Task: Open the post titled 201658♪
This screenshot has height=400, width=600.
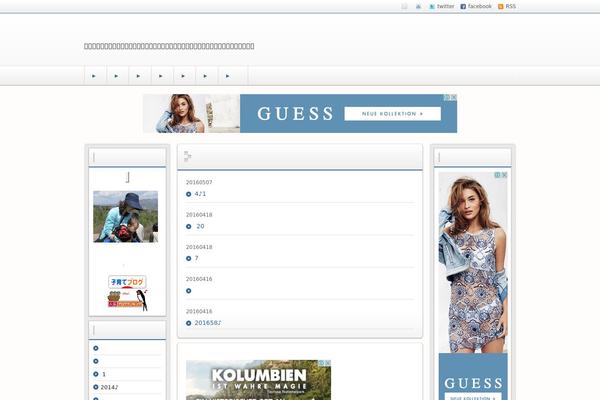Action: coord(208,323)
